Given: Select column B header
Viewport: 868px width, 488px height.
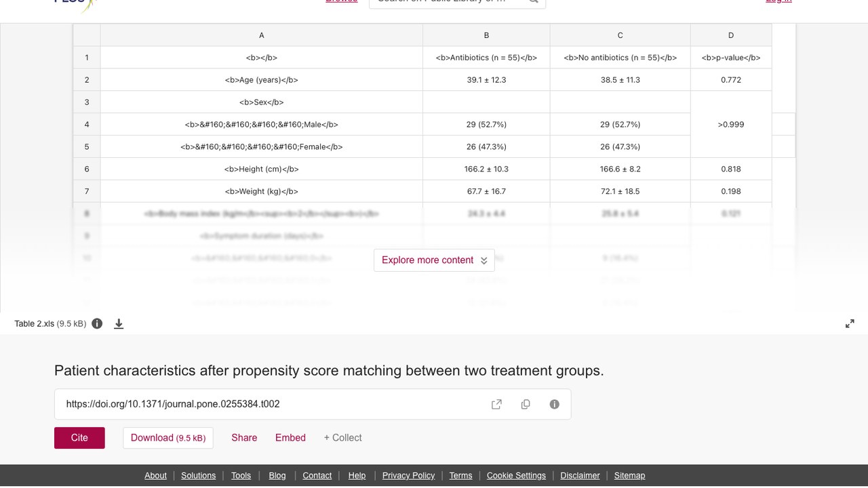Looking at the screenshot, I should [x=486, y=35].
